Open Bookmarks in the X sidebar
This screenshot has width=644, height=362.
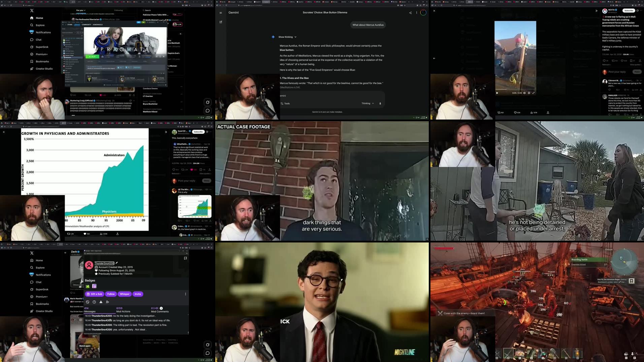[x=42, y=61]
